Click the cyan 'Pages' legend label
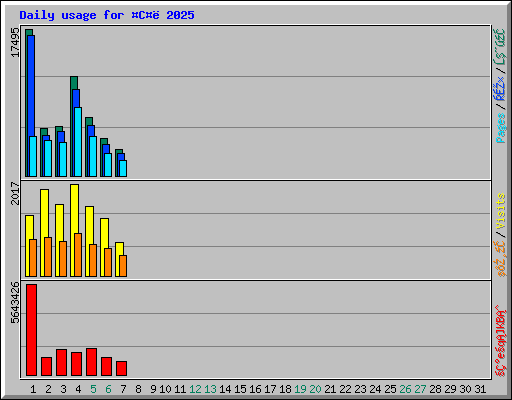This screenshot has width=512, height=400. tap(501, 128)
